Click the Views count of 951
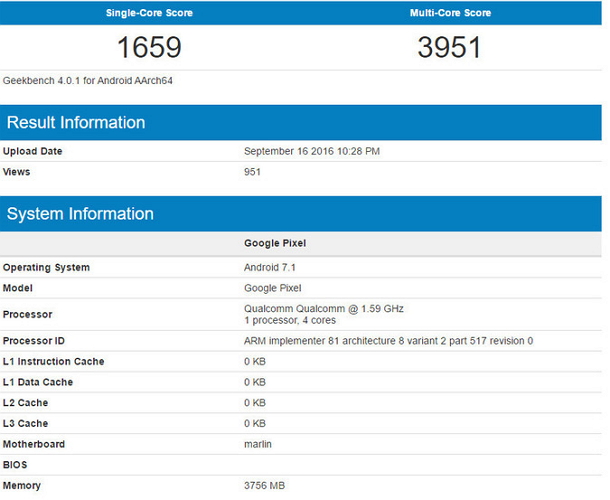The height and width of the screenshot is (500, 610). (253, 172)
